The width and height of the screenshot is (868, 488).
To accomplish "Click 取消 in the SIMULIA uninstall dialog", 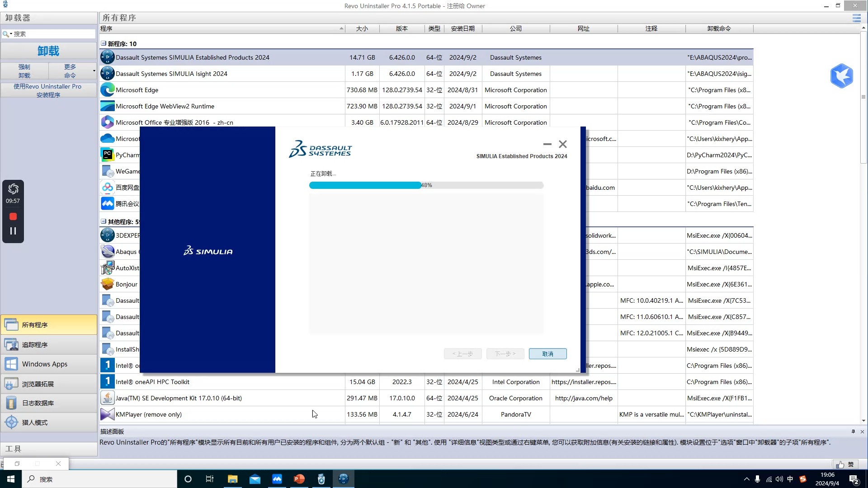I will click(x=547, y=354).
